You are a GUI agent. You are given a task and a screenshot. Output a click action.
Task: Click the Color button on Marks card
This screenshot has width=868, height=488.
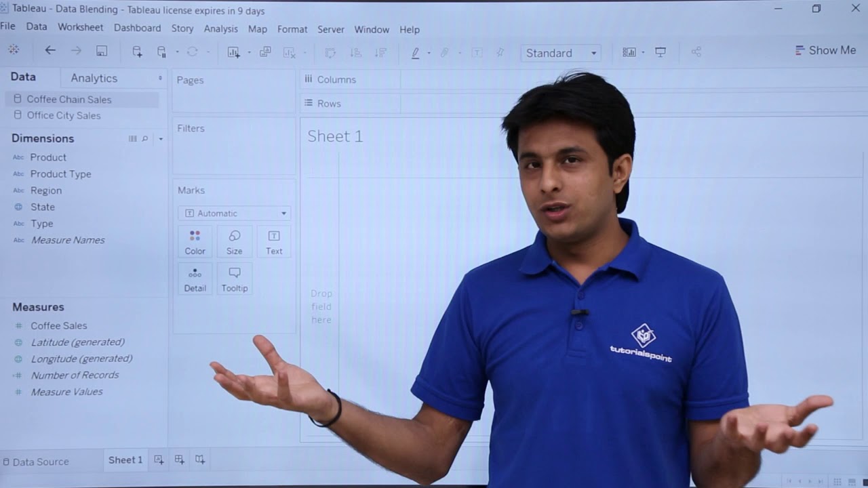195,242
